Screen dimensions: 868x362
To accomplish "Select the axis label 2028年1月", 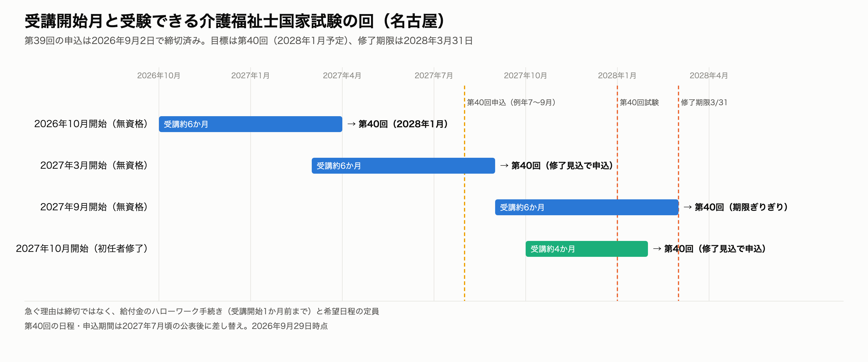I will 617,76.
